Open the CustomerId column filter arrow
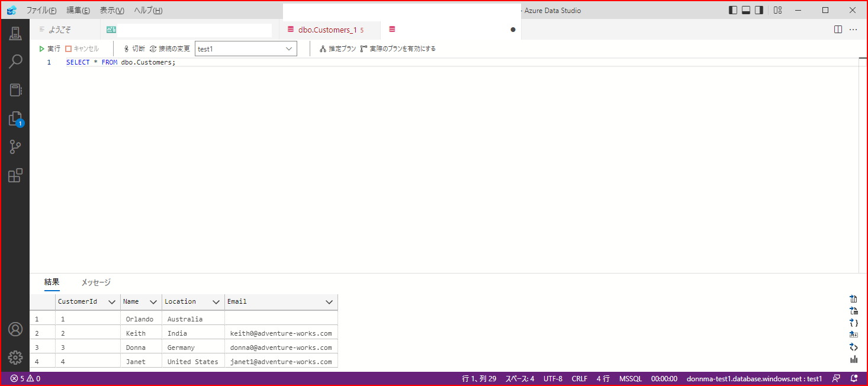Viewport: 868px width, 386px height. click(x=112, y=302)
